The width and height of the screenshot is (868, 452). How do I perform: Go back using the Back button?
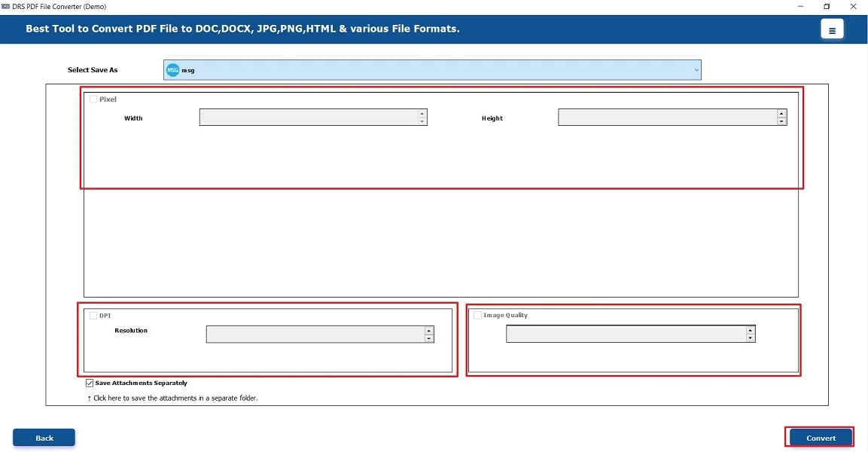tap(44, 438)
